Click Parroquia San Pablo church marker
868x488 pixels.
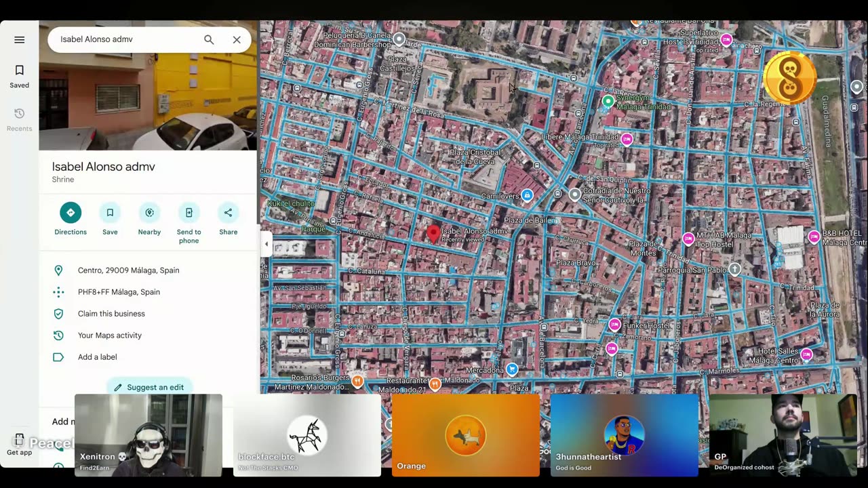coord(734,270)
